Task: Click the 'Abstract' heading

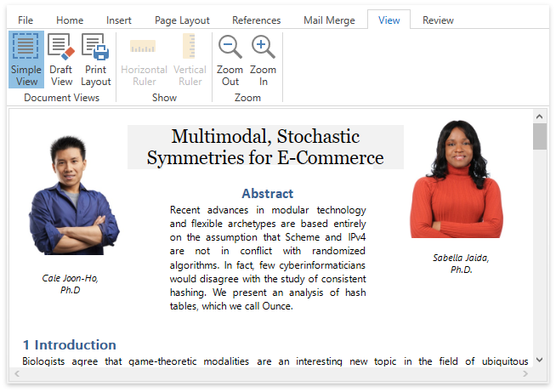Action: pos(268,193)
